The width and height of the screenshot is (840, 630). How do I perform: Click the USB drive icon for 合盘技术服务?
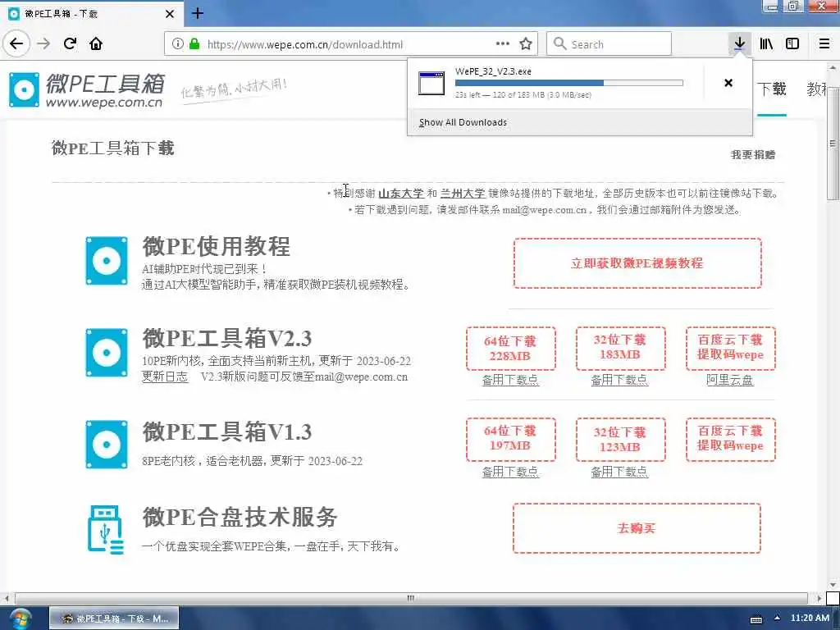106,529
